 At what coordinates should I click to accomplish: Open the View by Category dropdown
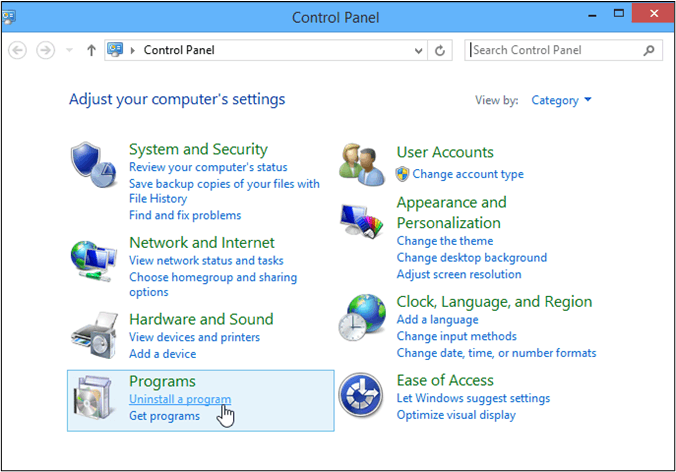561,100
